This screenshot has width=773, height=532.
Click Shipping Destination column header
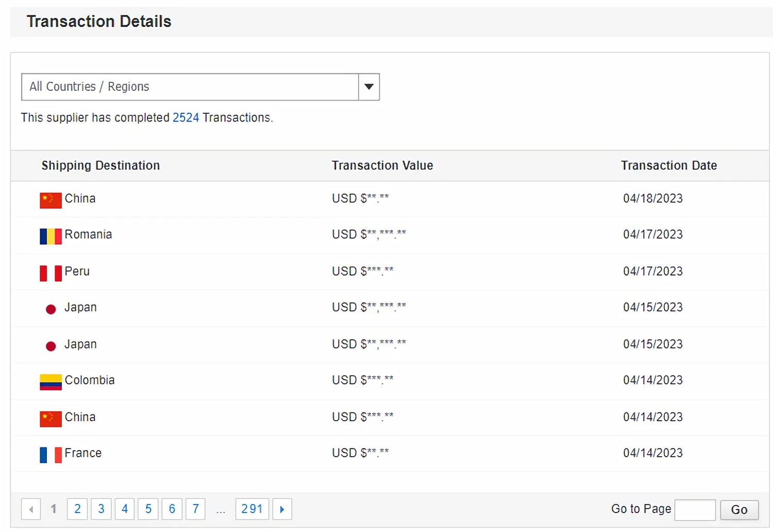(100, 165)
